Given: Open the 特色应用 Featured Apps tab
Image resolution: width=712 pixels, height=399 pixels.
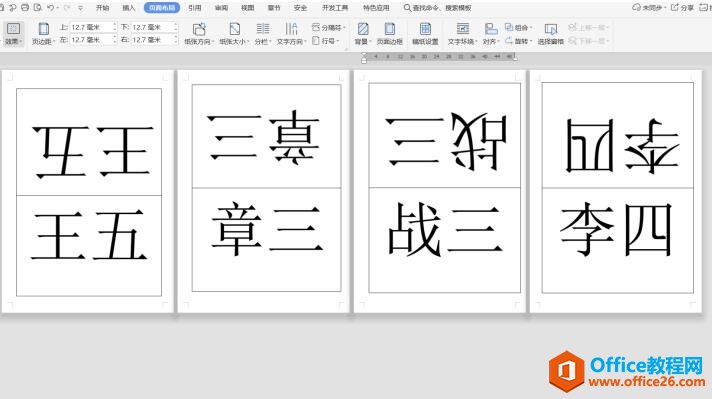Looking at the screenshot, I should pos(376,8).
